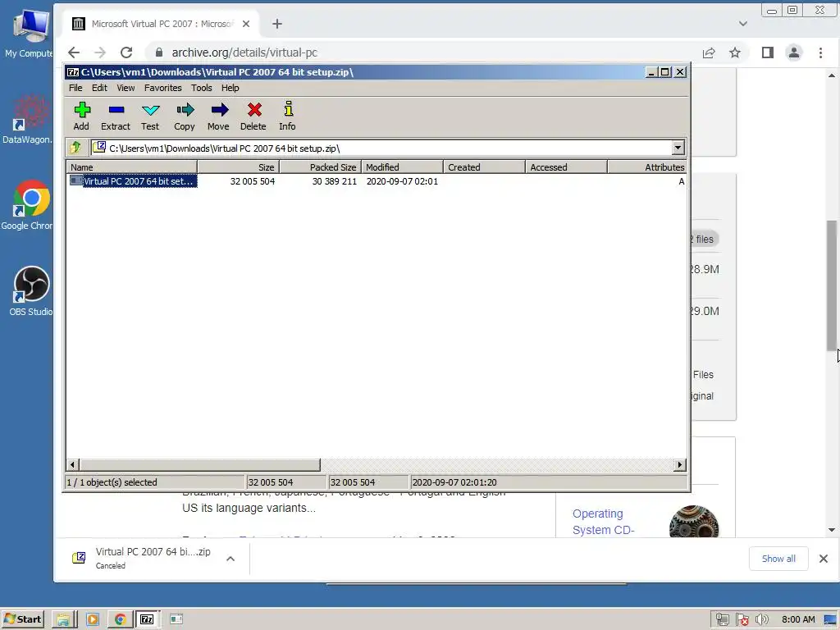The width and height of the screenshot is (840, 630).
Task: Click the file list horizontal scrollbar thumb
Action: coord(200,464)
